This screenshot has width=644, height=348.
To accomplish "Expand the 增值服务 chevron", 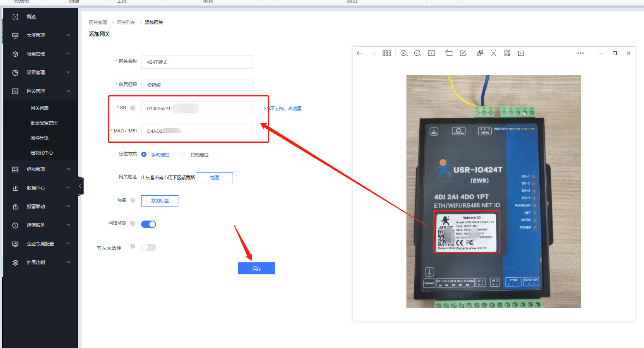I will (x=68, y=225).
